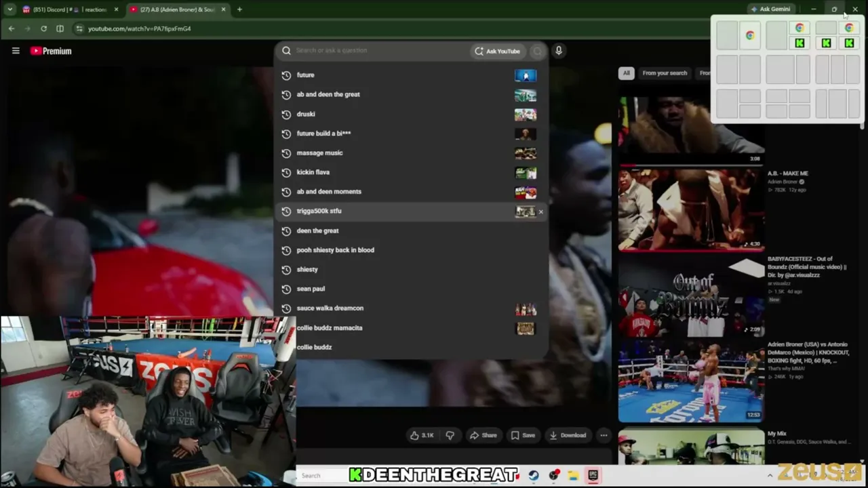Open the YouTube guide hamburger menu
This screenshot has height=488, width=868.
tap(16, 51)
